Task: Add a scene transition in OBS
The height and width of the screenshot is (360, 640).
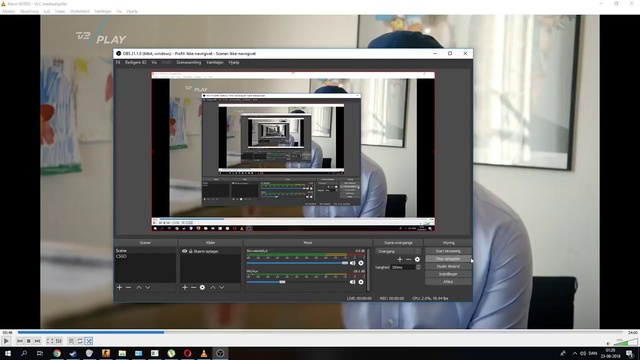Action: coord(400,259)
